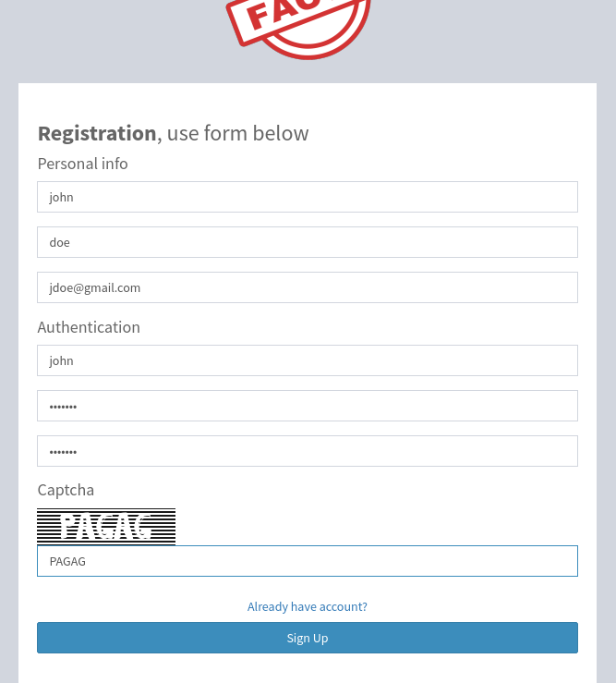Screen dimensions: 616x683
Task: Click the 'Authentication' section label
Action: pos(89,327)
